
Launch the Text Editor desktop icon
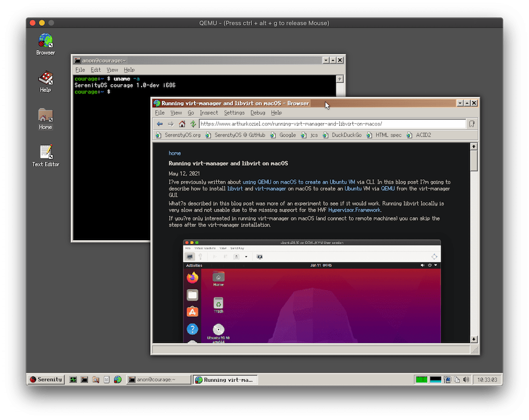tap(45, 155)
